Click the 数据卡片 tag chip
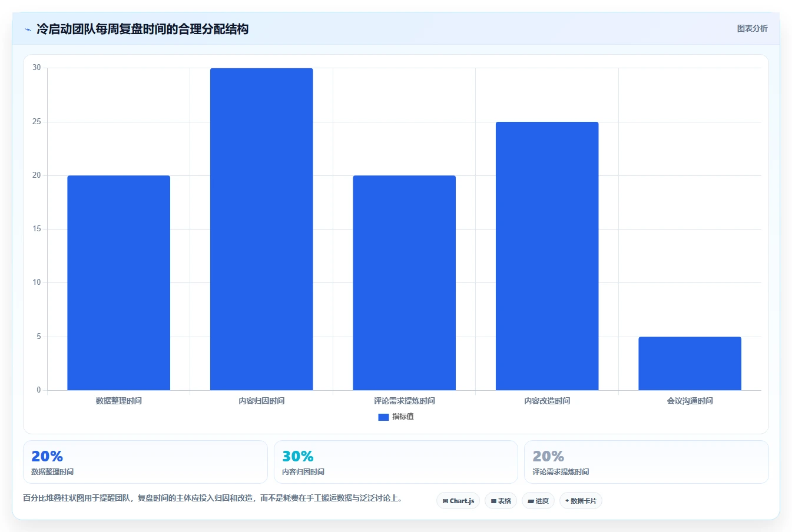 click(x=581, y=501)
